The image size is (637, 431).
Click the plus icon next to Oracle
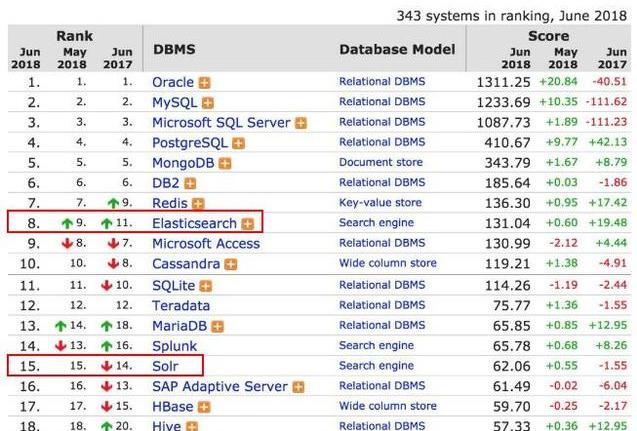[204, 83]
